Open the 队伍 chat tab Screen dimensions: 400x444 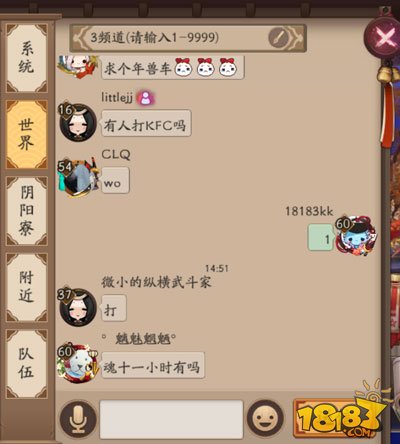[x=26, y=364]
